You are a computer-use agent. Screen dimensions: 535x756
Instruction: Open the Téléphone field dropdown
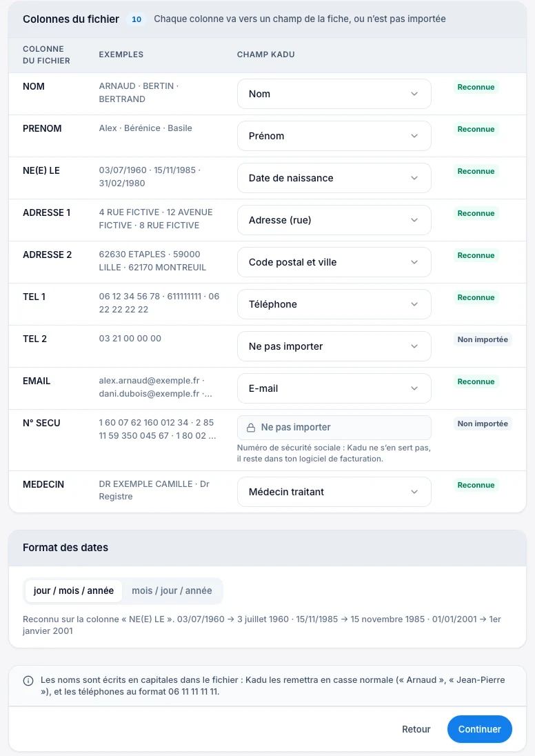tap(334, 304)
